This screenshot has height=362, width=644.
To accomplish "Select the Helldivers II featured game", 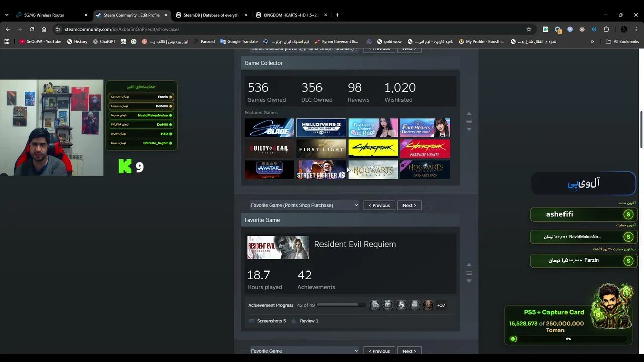I will (321, 128).
